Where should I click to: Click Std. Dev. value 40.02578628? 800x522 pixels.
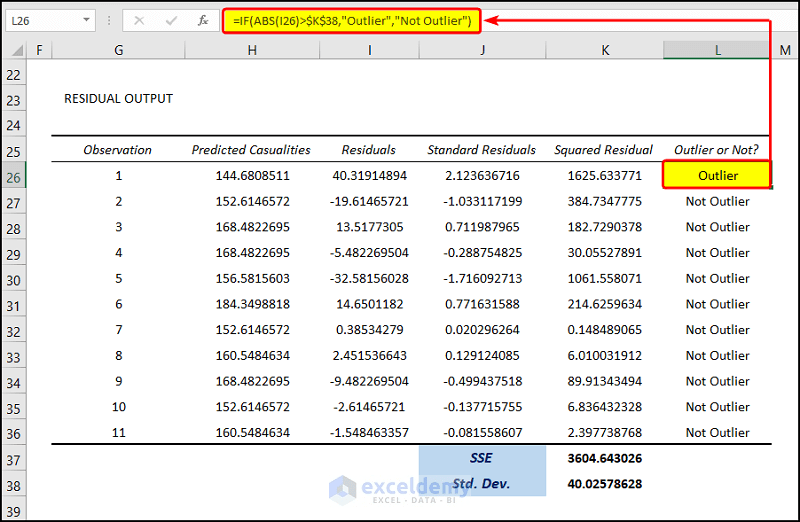coord(605,484)
